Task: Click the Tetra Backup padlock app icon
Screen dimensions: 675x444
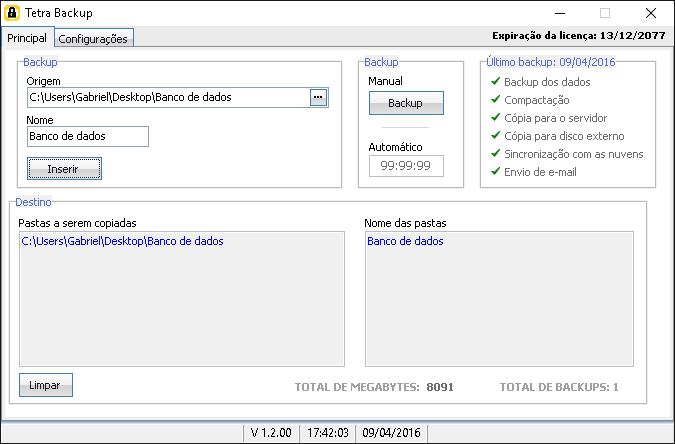Action: coord(12,13)
